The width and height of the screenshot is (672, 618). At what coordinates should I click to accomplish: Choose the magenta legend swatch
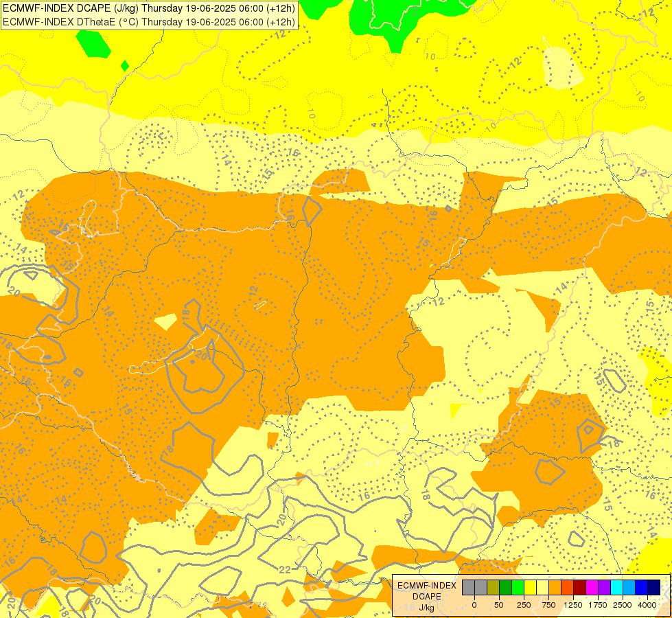tap(592, 588)
